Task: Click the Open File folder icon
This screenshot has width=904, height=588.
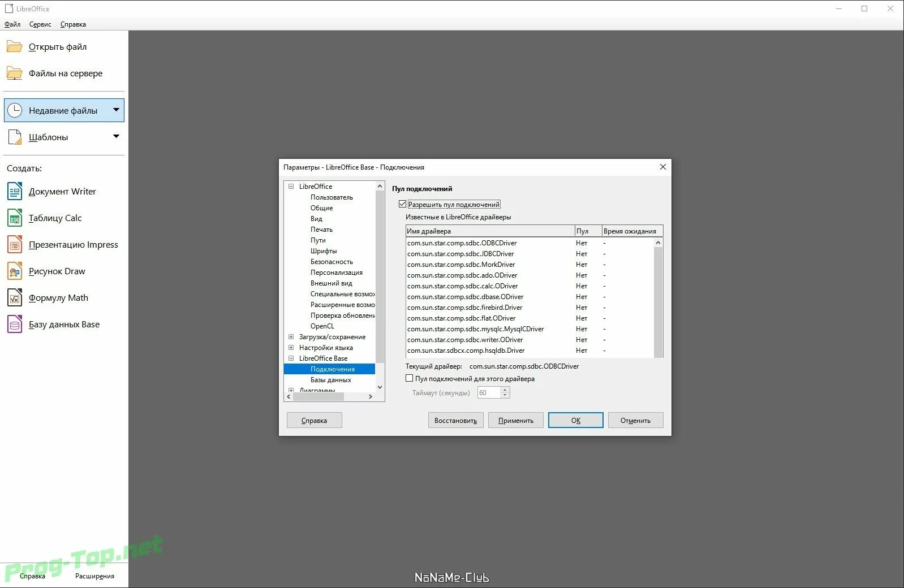Action: tap(14, 46)
